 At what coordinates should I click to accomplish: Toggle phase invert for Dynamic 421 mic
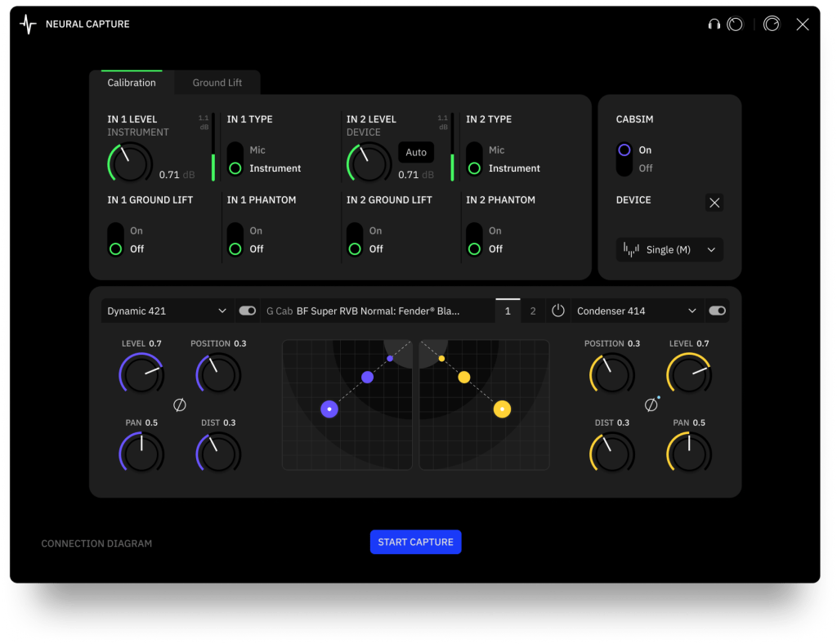[180, 405]
